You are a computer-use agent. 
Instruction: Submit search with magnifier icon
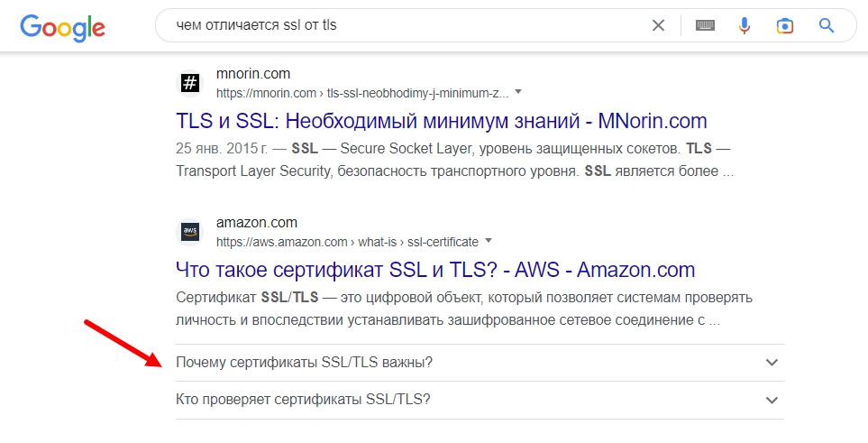[827, 26]
